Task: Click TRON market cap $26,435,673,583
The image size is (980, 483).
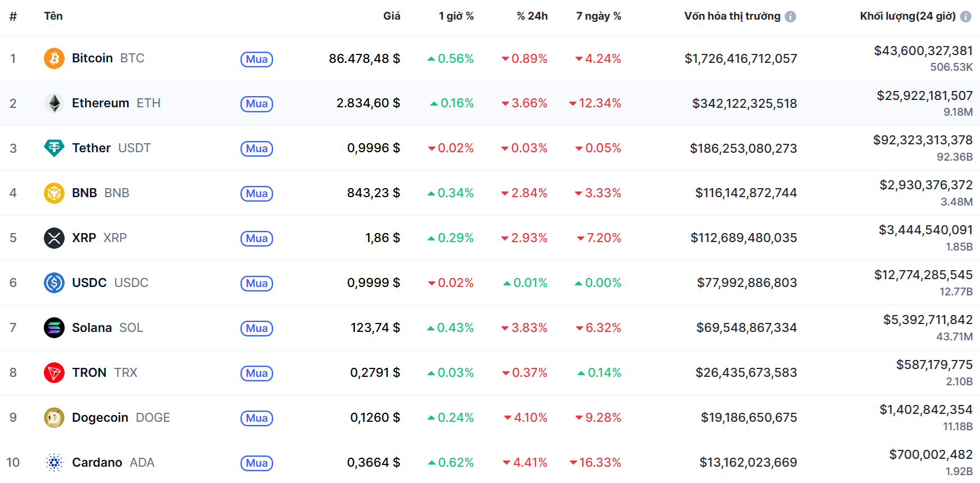Action: click(746, 372)
